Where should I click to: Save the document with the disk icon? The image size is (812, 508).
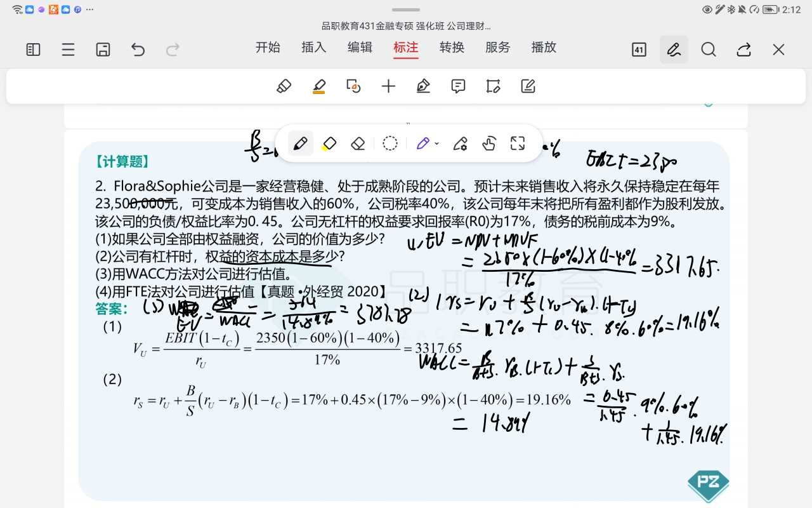coord(103,50)
